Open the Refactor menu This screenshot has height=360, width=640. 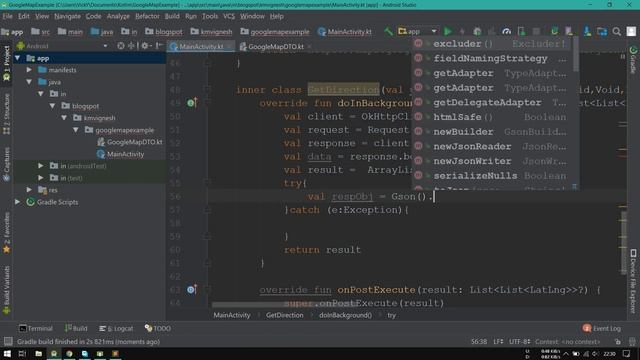[x=147, y=16]
